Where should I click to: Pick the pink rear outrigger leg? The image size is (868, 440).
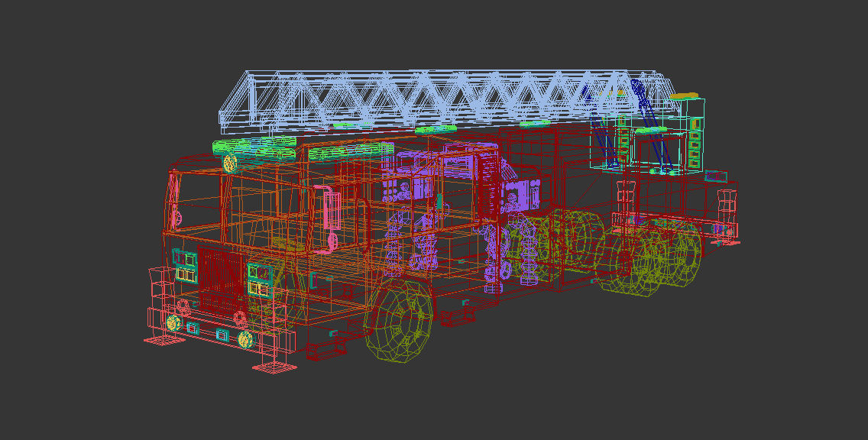(727, 216)
